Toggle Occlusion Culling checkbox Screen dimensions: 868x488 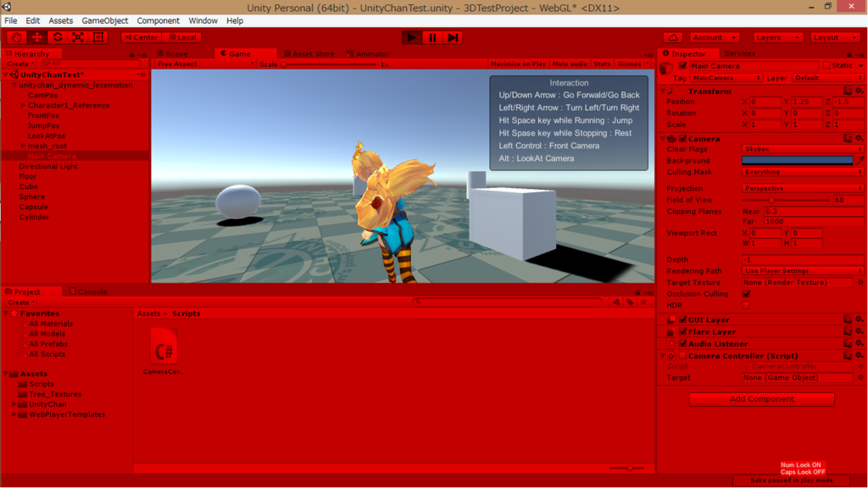coord(746,294)
